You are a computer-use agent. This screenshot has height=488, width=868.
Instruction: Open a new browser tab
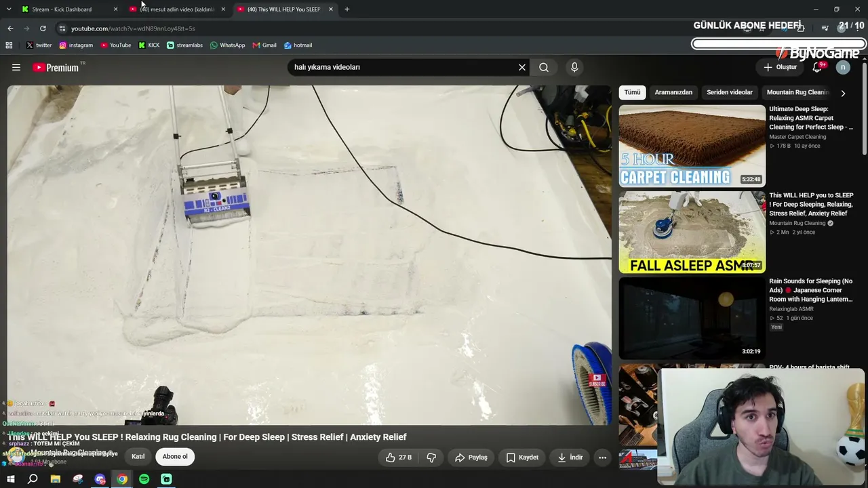pos(347,9)
